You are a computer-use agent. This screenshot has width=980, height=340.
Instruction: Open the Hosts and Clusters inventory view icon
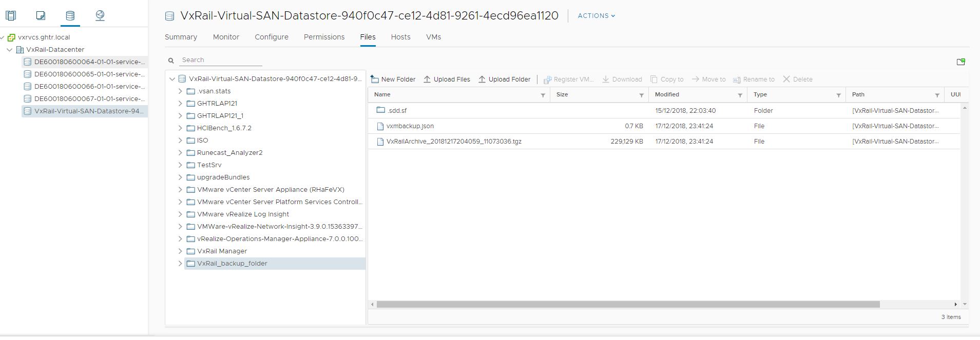pos(11,15)
